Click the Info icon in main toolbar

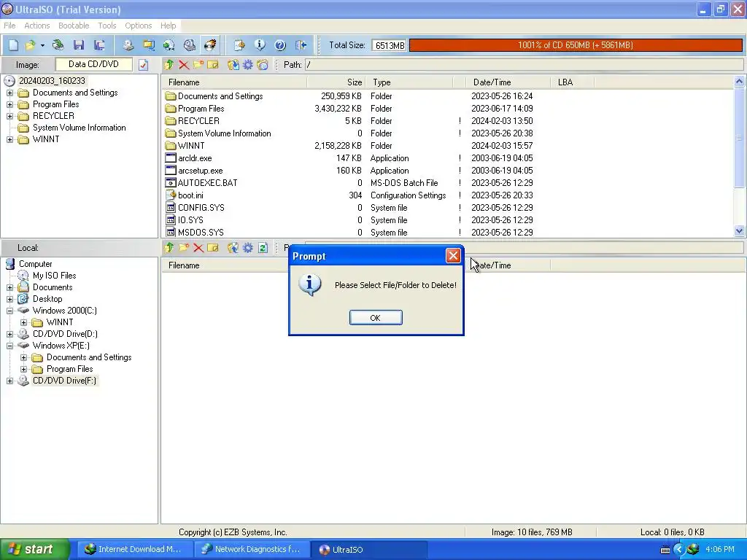click(x=260, y=45)
